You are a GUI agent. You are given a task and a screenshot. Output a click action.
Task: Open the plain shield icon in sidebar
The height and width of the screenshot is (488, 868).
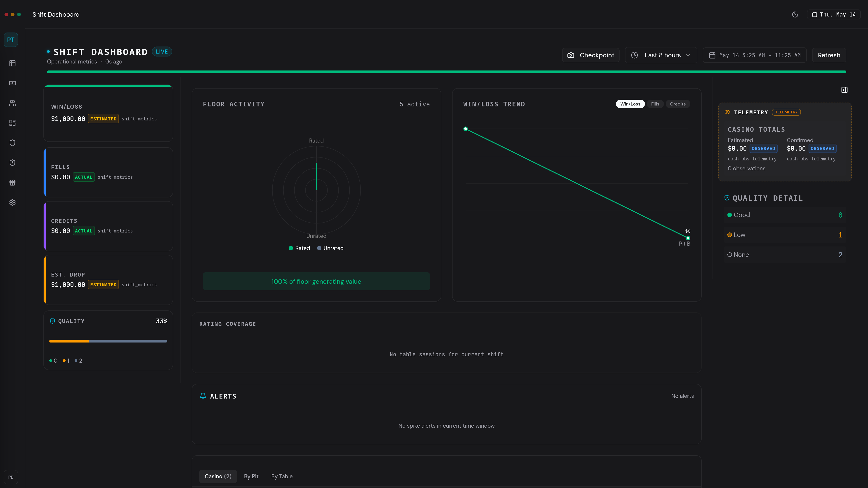[x=12, y=143]
